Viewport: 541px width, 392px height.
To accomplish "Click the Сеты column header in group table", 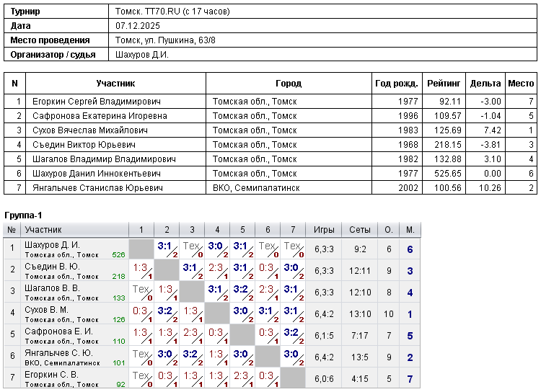I will click(360, 230).
